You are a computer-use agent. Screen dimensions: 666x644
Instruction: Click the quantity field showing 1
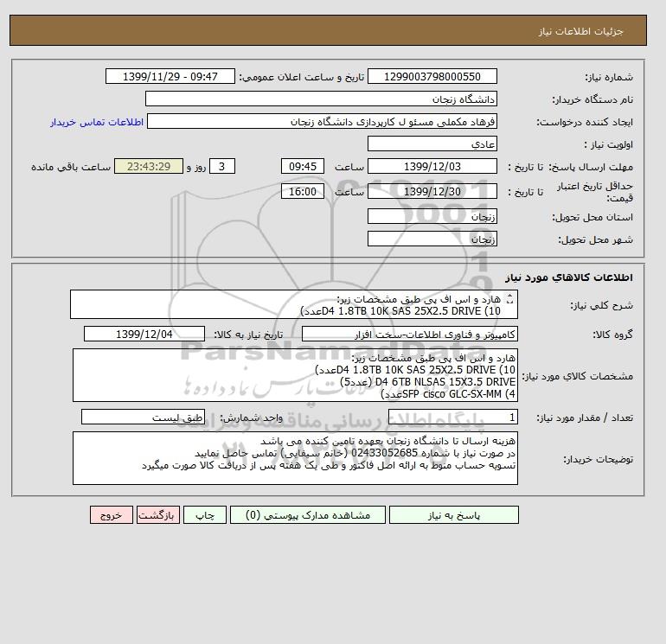[x=452, y=417]
